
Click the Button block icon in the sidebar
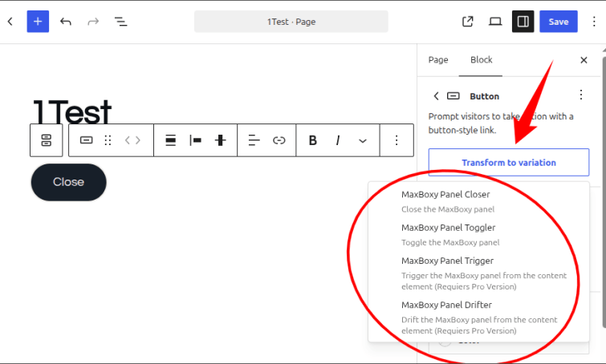(x=453, y=95)
